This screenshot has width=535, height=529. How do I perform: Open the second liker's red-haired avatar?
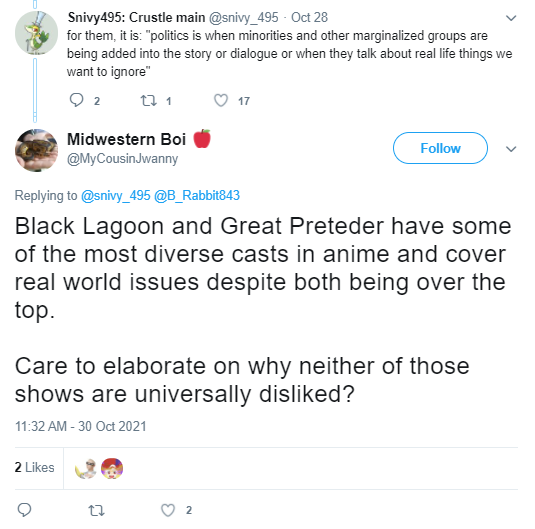click(x=112, y=468)
